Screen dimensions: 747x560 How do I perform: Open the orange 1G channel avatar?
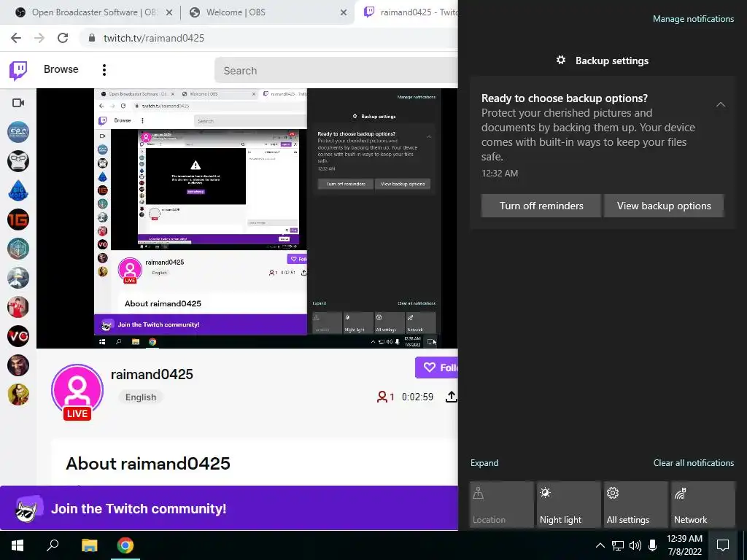(x=18, y=219)
